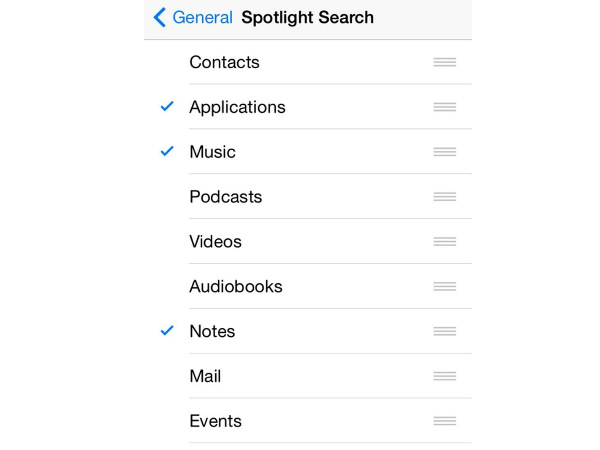Click the reorder handle next to Videos
Image resolution: width=600 pixels, height=450 pixels.
[x=445, y=241]
